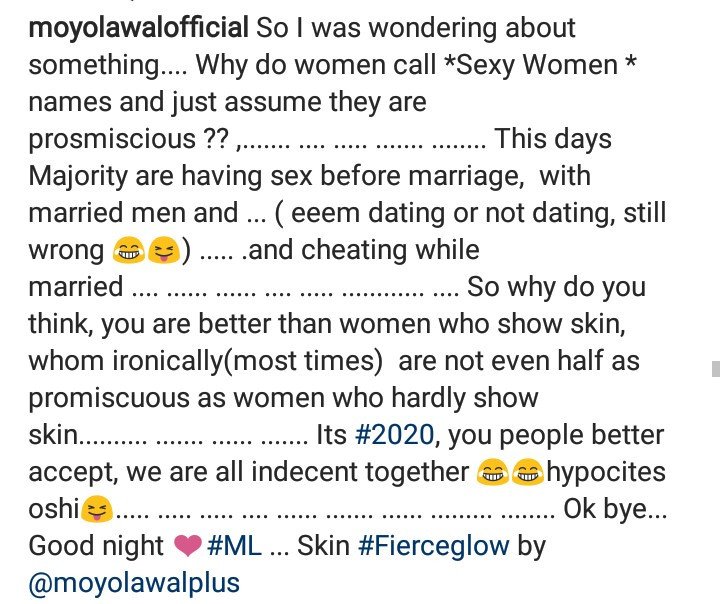The width and height of the screenshot is (720, 604).
Task: Click the word 'prosmiscious' in the caption
Action: click(x=112, y=140)
